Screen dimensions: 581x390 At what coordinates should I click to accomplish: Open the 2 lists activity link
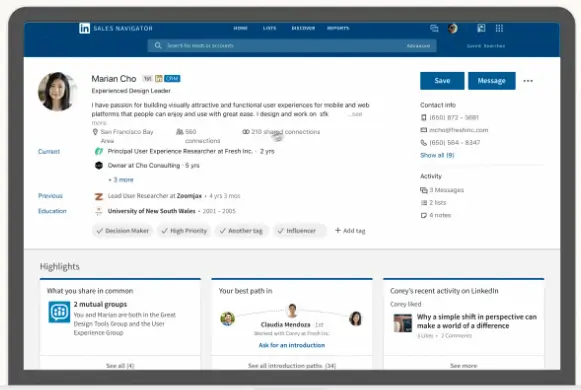click(x=438, y=203)
